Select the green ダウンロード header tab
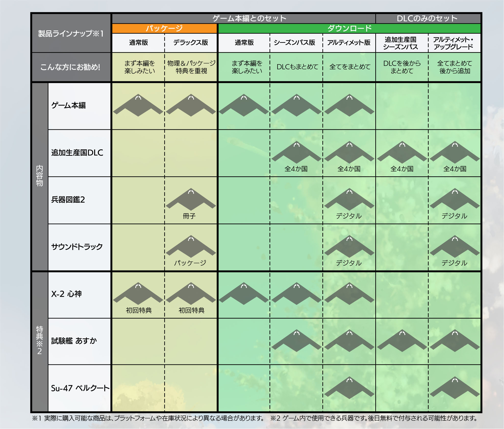The width and height of the screenshot is (504, 429). tap(349, 28)
